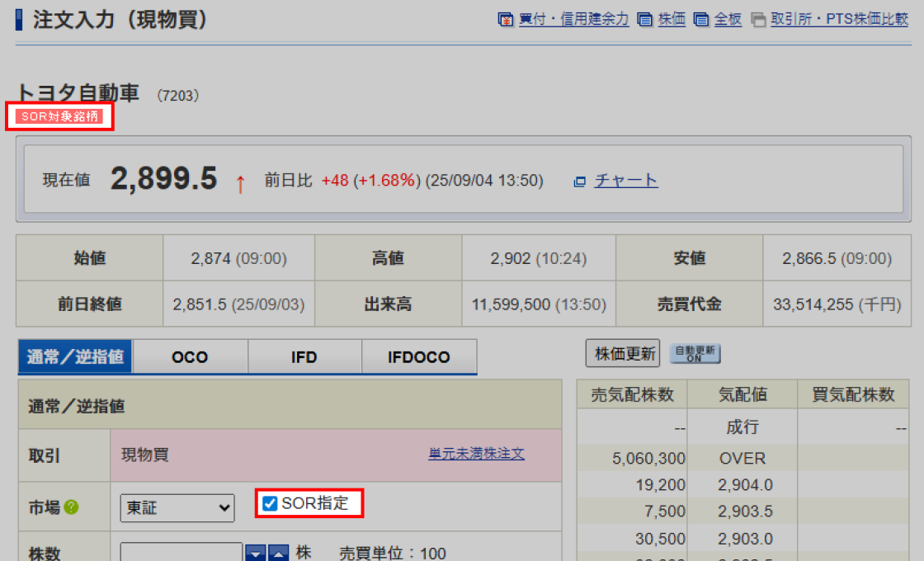Screen dimensions: 924x561
Task: Click the window icon beside 全板 link
Action: coord(701,20)
